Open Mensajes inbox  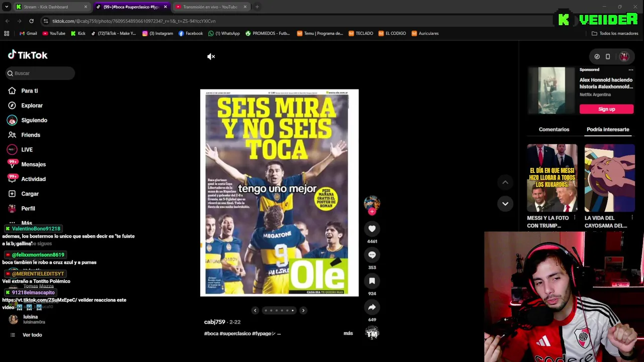tap(33, 164)
